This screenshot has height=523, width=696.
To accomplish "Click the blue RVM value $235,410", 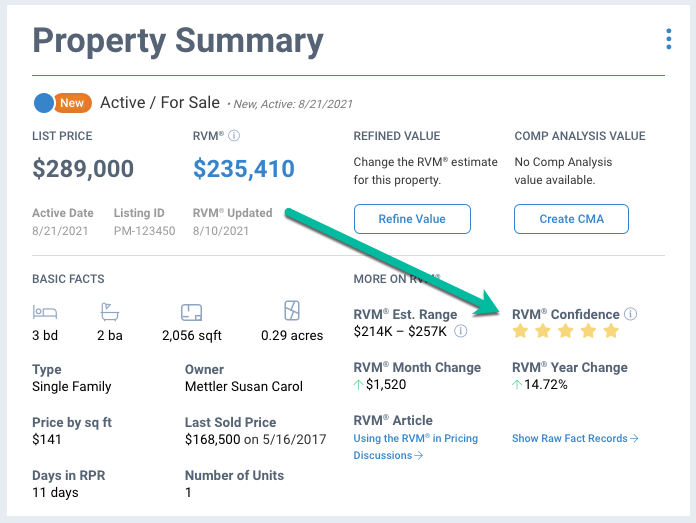I will 244,168.
